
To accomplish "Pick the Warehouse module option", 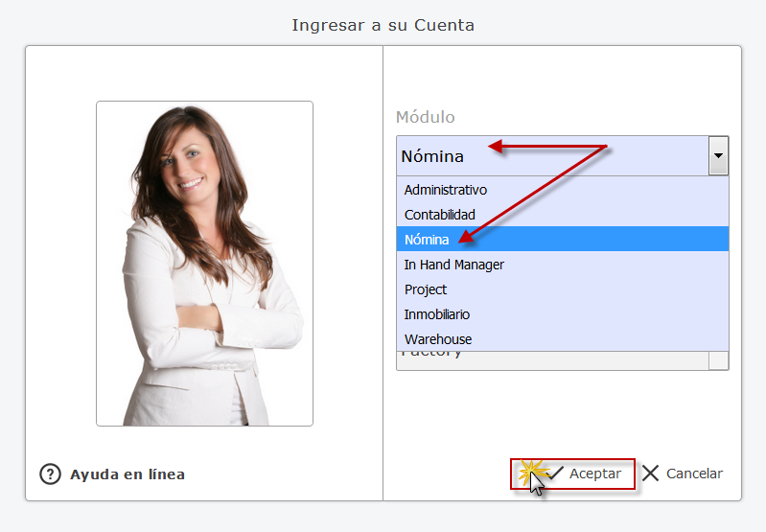I will coord(563,339).
